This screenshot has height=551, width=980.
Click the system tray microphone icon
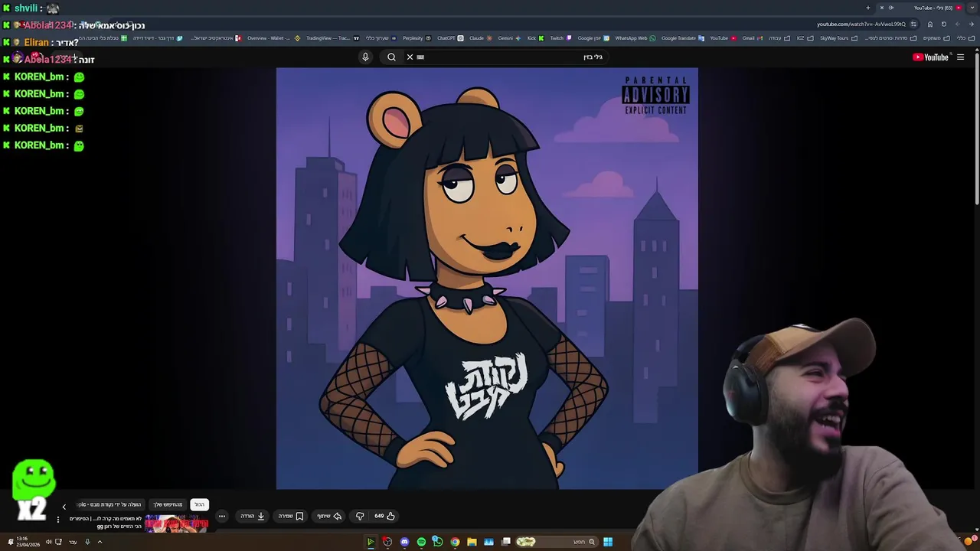[x=87, y=542]
